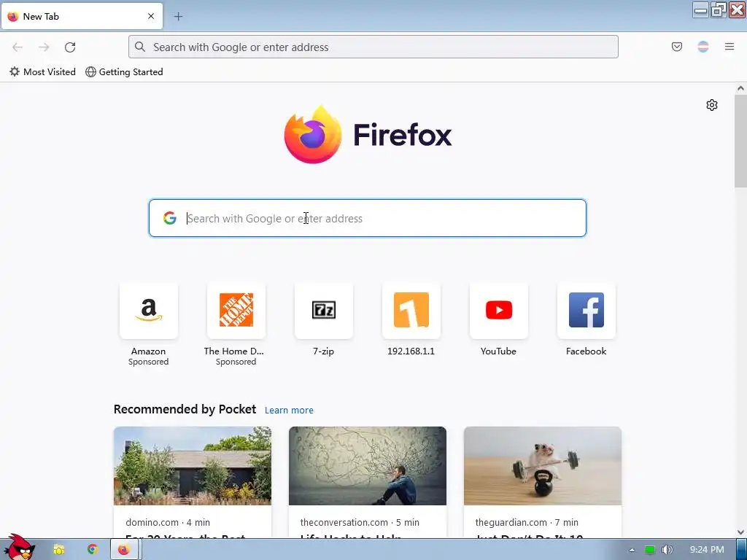Click 'theguardian.com · 7 min' text
This screenshot has width=747, height=560.
coord(527,522)
